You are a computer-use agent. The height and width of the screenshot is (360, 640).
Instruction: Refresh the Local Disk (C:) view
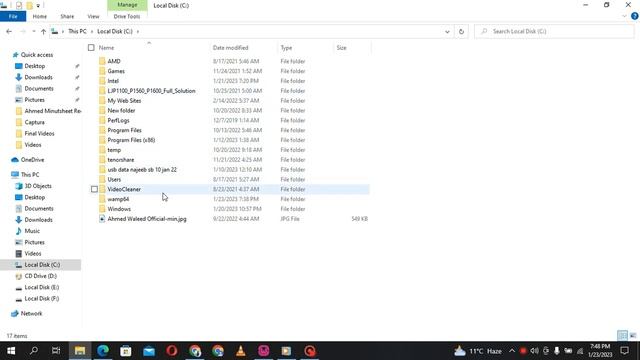tap(461, 31)
